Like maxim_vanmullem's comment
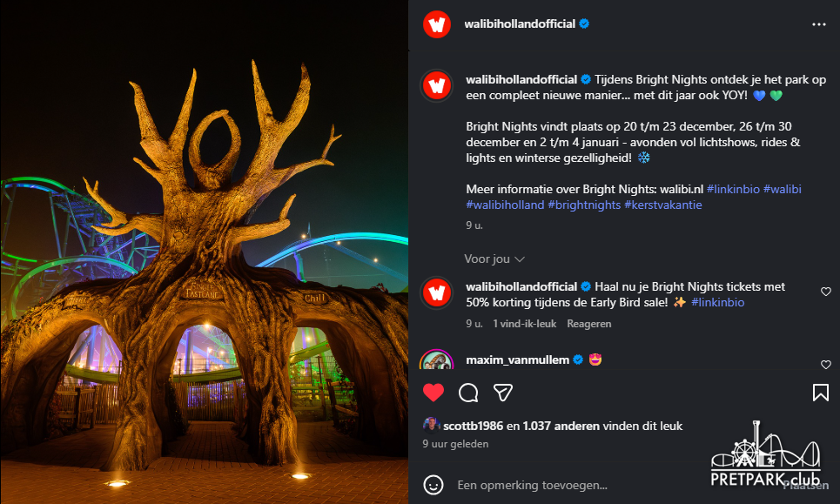 (x=825, y=365)
